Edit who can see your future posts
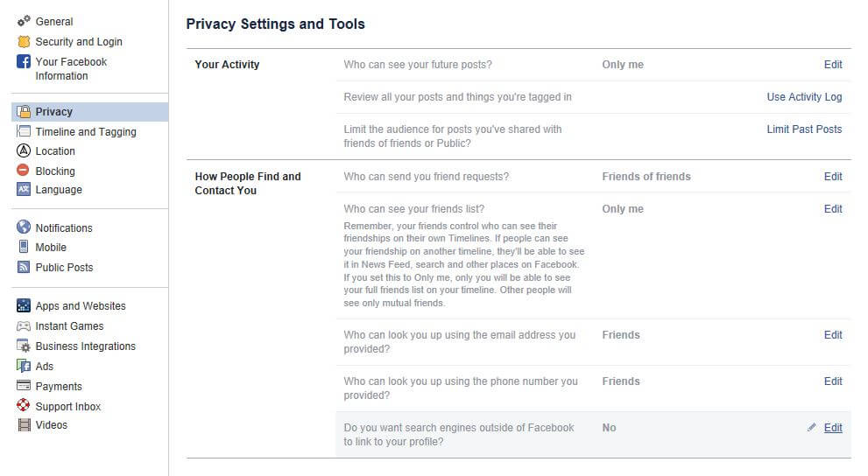 [833, 65]
